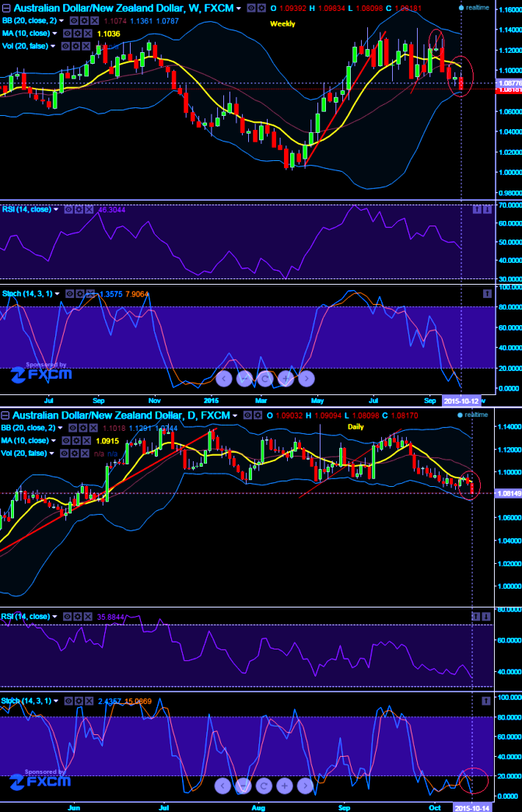This screenshot has height=812, width=522.
Task: Click the 1.08149 price label on daily axis
Action: pos(507,494)
